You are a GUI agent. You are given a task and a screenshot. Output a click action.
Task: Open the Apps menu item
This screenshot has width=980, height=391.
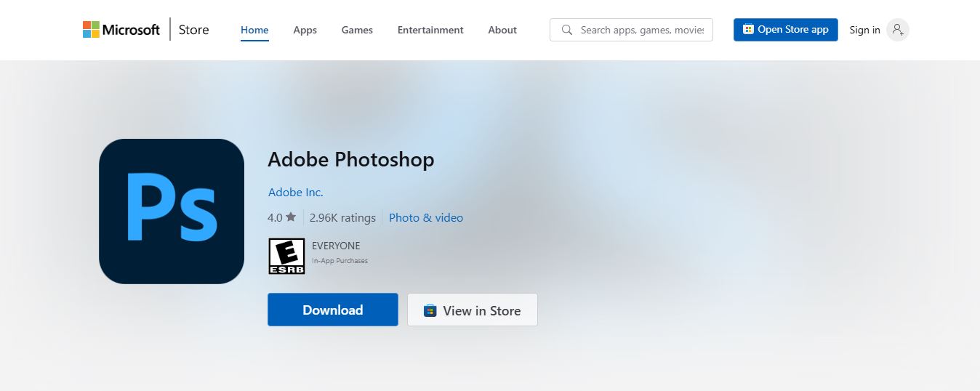pyautogui.click(x=305, y=30)
